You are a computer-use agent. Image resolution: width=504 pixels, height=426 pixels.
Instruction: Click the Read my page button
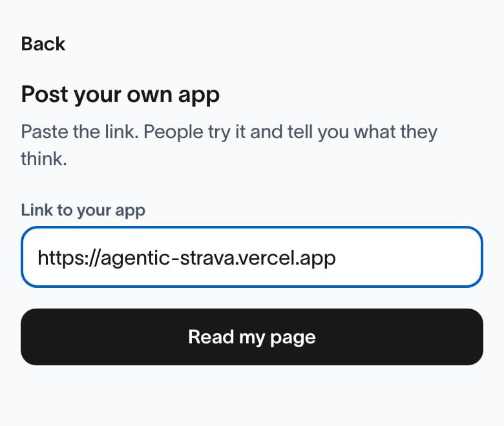pyautogui.click(x=252, y=337)
